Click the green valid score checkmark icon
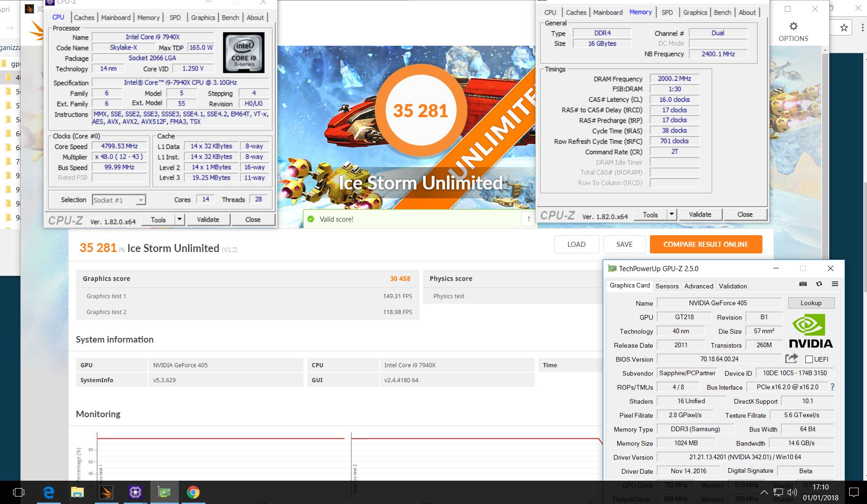 [310, 219]
